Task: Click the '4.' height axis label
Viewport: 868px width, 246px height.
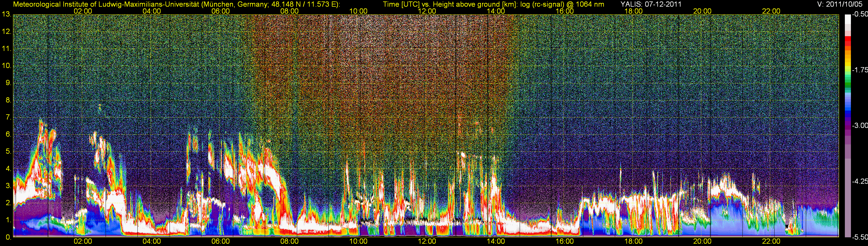Action: pyautogui.click(x=9, y=169)
